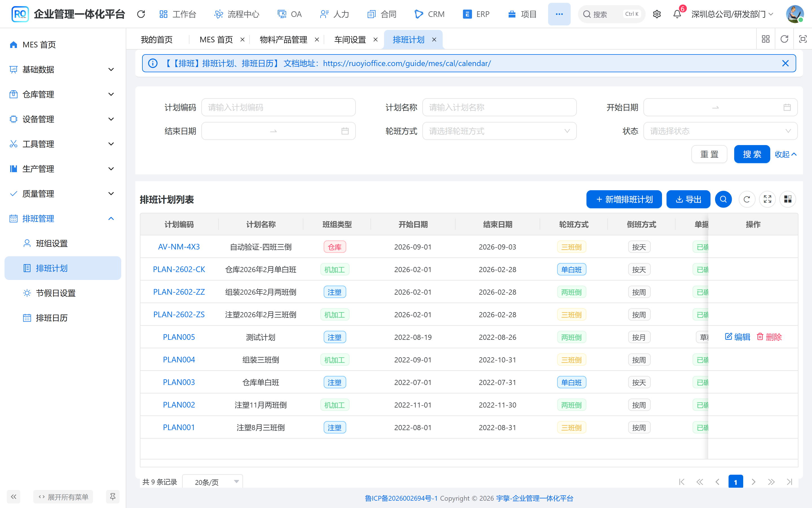Refresh the schedule plan list
Viewport: 812px width, 508px height.
tap(747, 199)
